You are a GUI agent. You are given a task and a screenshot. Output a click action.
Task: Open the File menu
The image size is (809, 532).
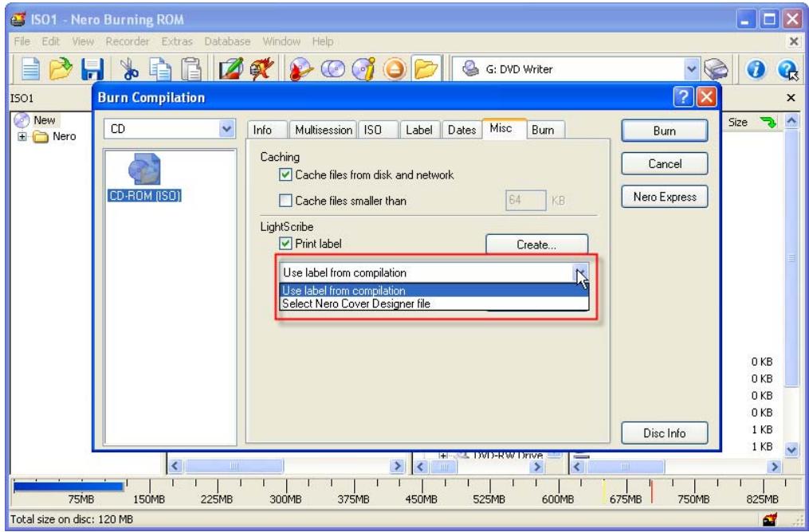pyautogui.click(x=22, y=41)
